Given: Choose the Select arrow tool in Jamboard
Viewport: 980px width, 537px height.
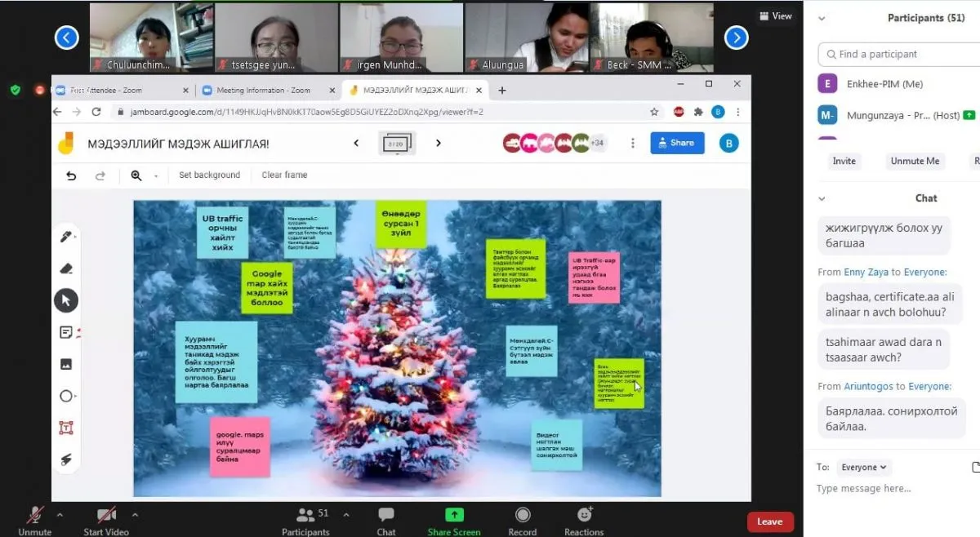Looking at the screenshot, I should tap(66, 300).
